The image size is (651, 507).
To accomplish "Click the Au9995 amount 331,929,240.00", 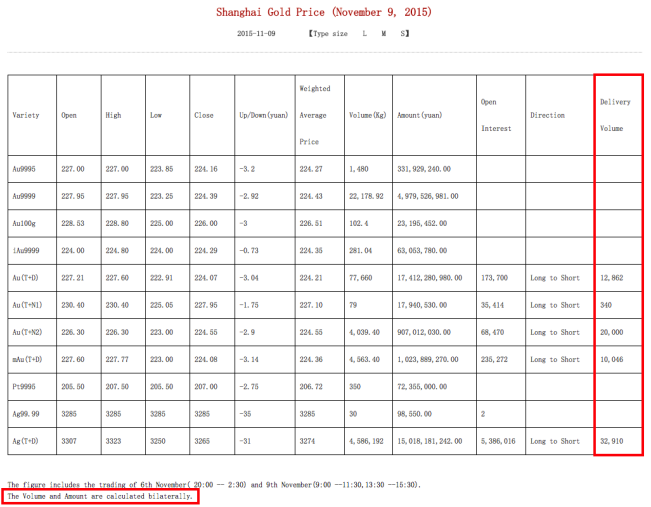I will click(423, 169).
